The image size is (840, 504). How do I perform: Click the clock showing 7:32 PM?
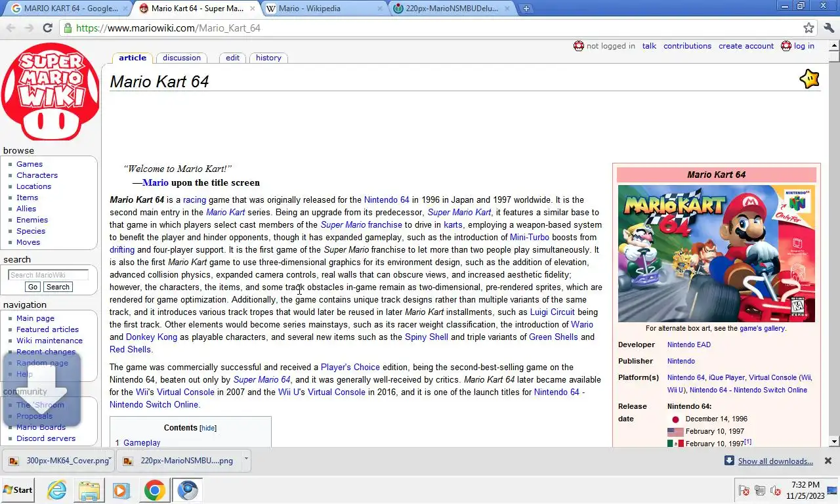[x=805, y=485]
